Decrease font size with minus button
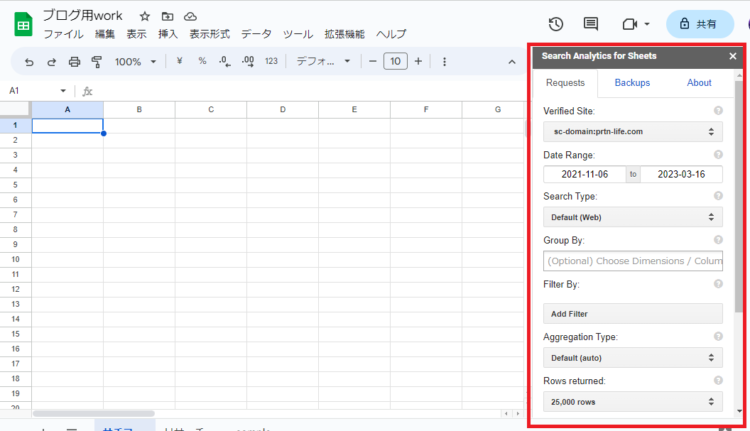The height and width of the screenshot is (431, 750). (x=373, y=61)
